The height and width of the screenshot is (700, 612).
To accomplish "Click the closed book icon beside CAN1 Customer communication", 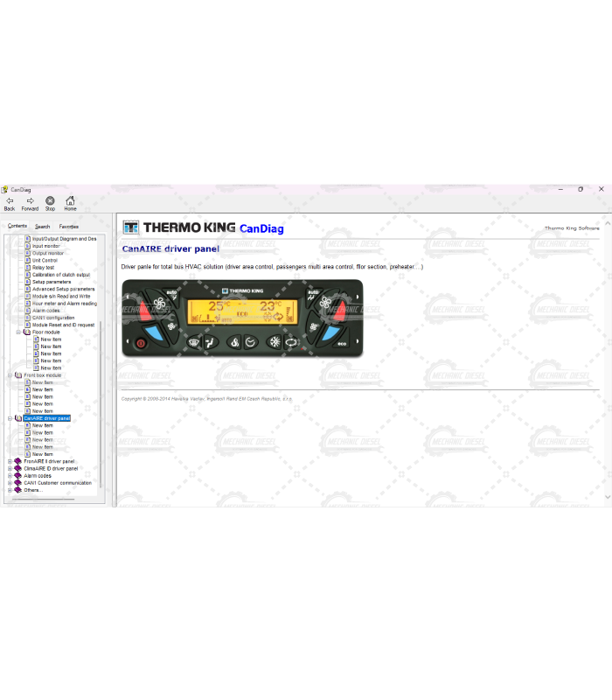I will [x=17, y=483].
